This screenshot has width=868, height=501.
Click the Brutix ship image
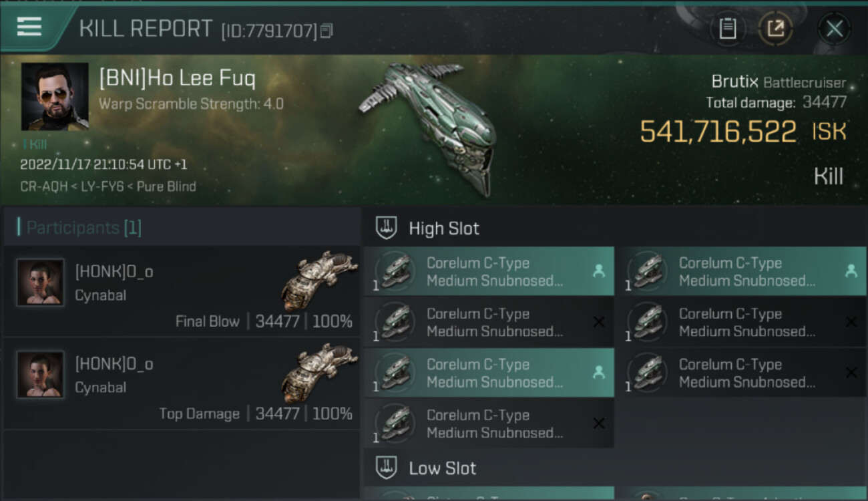pyautogui.click(x=434, y=127)
